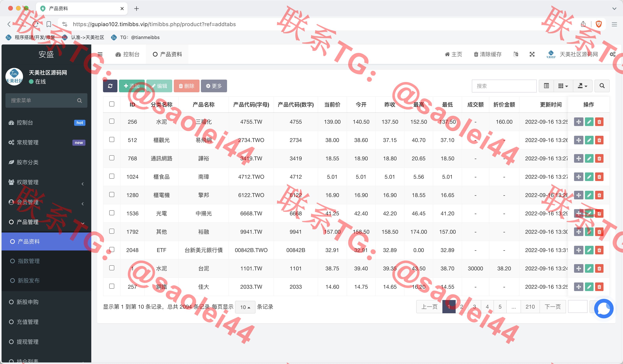Click edit icon for 台泥 row
Viewport: 623px width, 364px height.
pyautogui.click(x=589, y=268)
